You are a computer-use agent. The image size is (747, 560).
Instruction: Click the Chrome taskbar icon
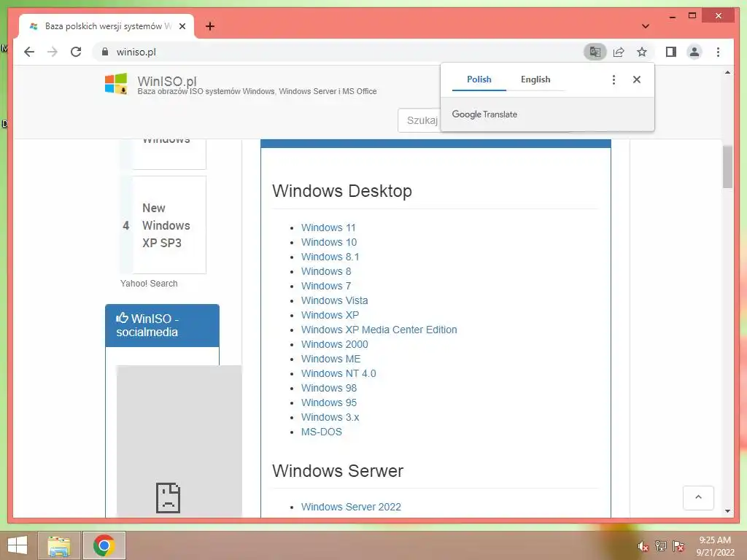pyautogui.click(x=104, y=545)
